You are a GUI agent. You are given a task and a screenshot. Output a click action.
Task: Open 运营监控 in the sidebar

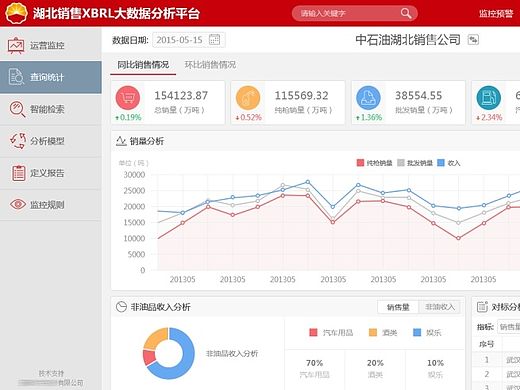point(51,45)
